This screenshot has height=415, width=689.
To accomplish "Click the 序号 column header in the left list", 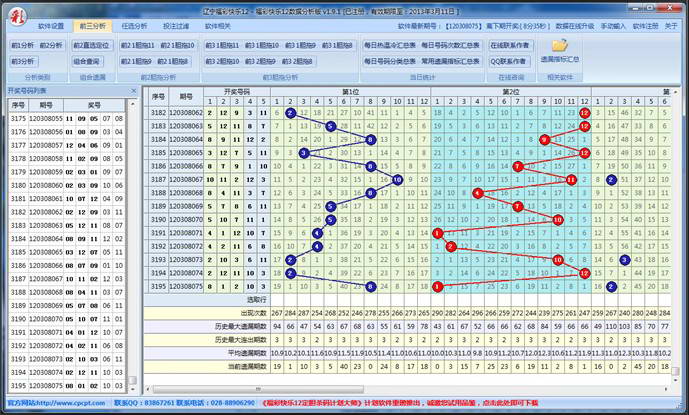I will coord(18,105).
